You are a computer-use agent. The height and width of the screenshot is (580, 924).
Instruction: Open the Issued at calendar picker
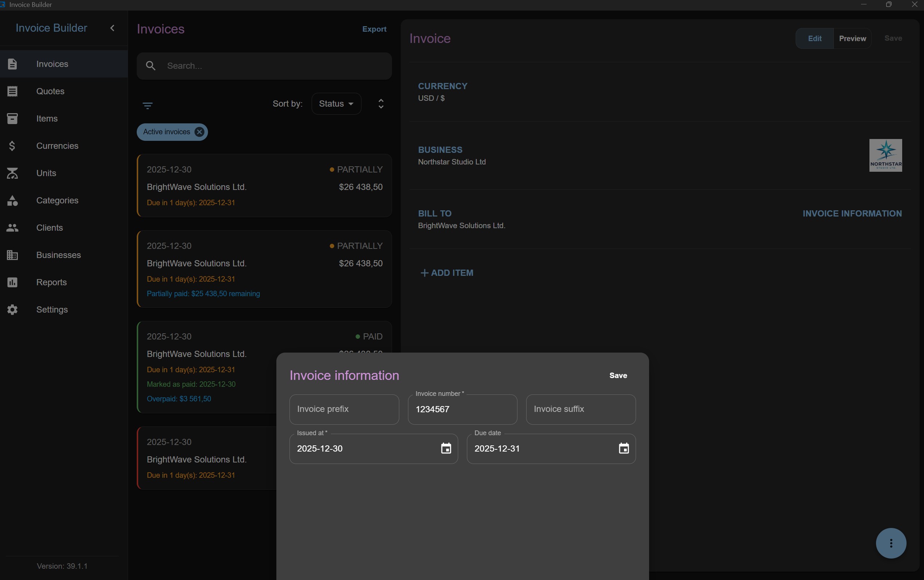[446, 448]
